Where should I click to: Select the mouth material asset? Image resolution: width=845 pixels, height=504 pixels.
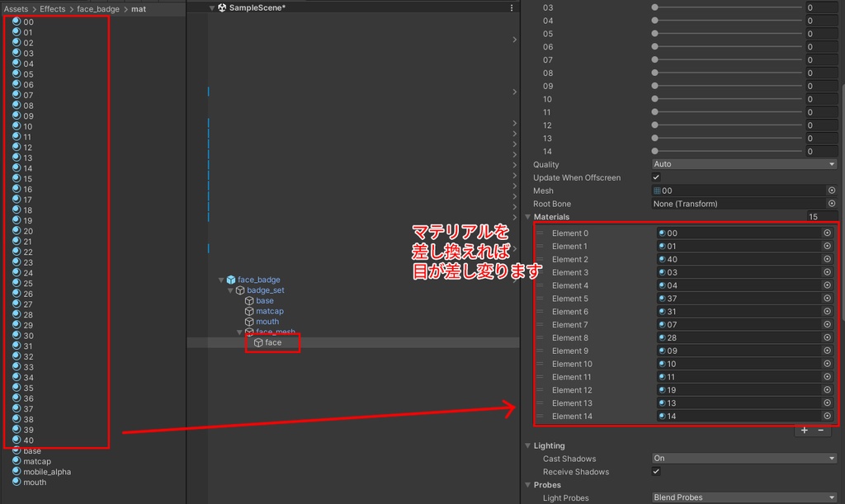click(30, 483)
